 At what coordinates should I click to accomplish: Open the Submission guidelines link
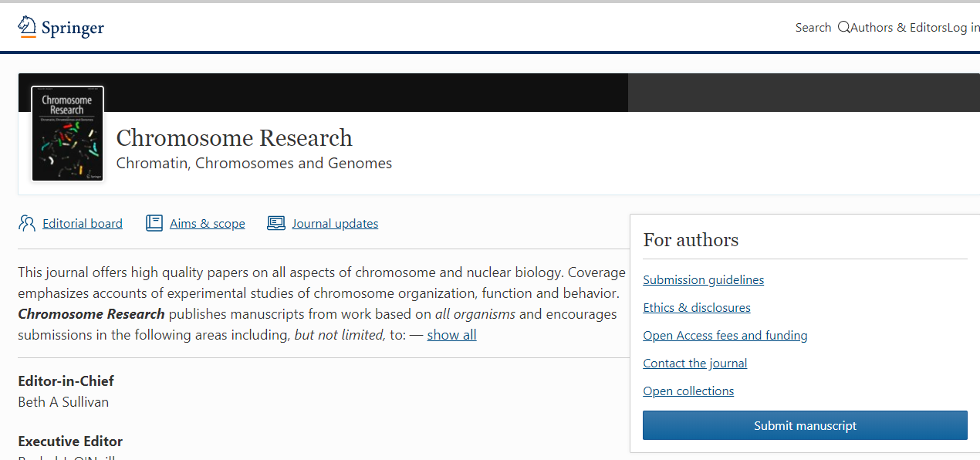(x=703, y=280)
